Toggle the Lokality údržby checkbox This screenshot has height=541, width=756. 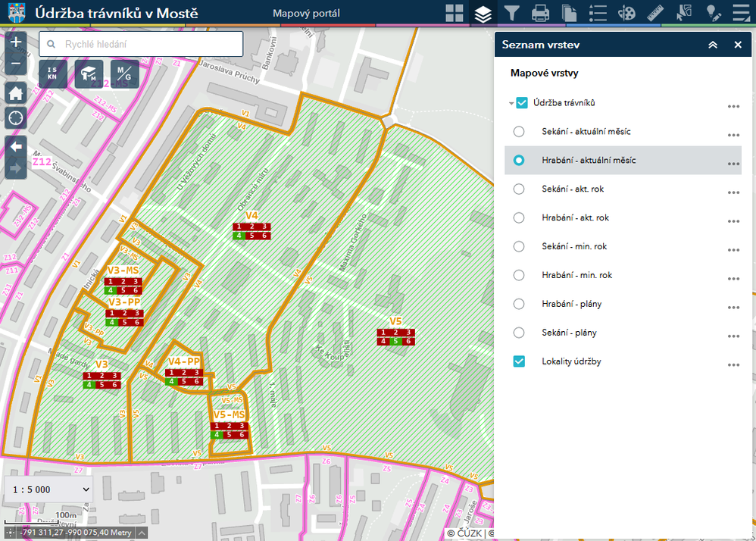pos(519,361)
